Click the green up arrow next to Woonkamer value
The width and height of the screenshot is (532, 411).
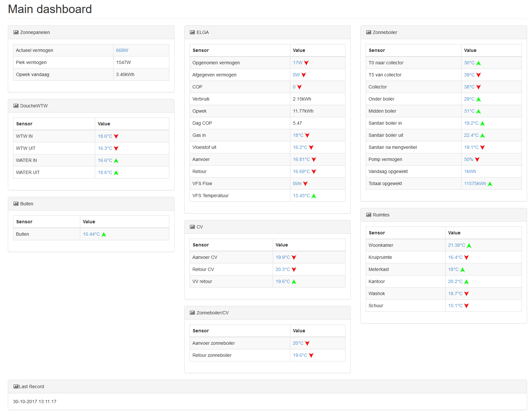tap(469, 245)
